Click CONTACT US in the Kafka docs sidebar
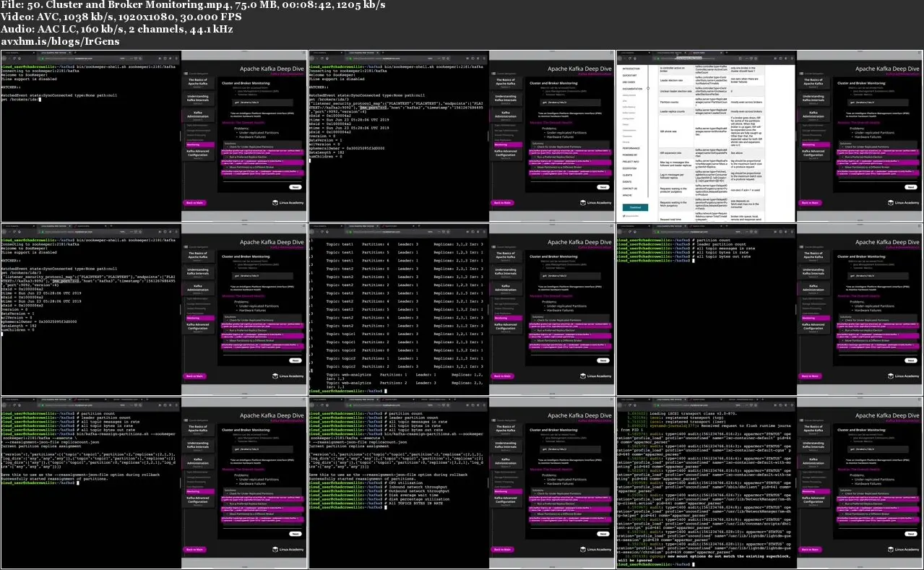The height and width of the screenshot is (570, 924). [630, 188]
